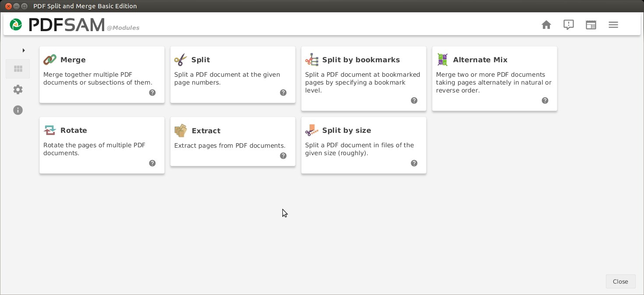The image size is (644, 295).
Task: Expand the left sidebar arrow
Action: 24,50
